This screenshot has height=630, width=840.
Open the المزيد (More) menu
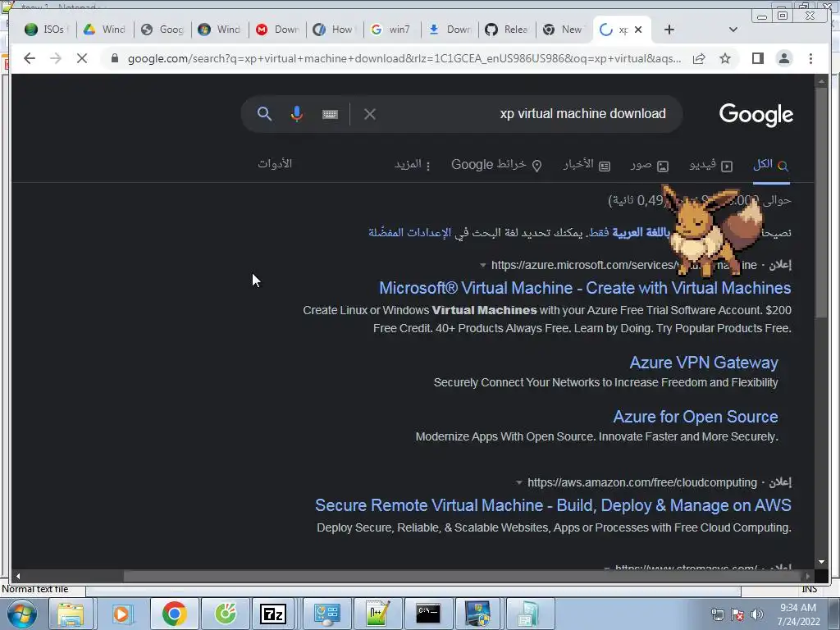tap(413, 164)
